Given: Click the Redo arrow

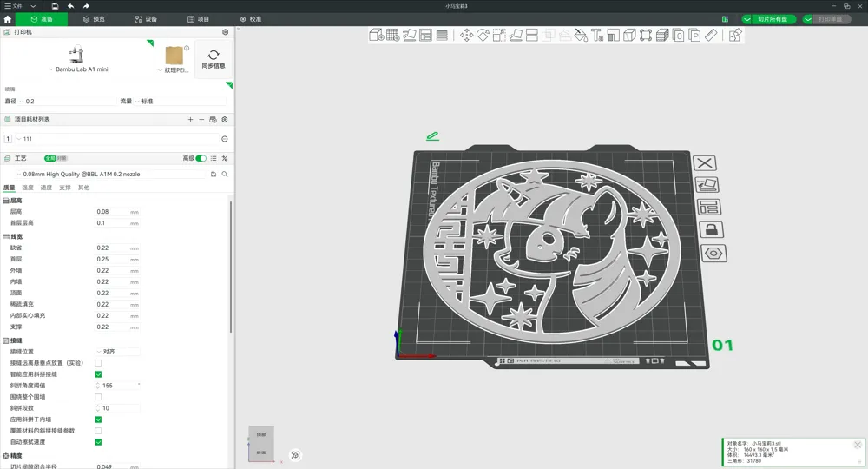Looking at the screenshot, I should [x=86, y=6].
